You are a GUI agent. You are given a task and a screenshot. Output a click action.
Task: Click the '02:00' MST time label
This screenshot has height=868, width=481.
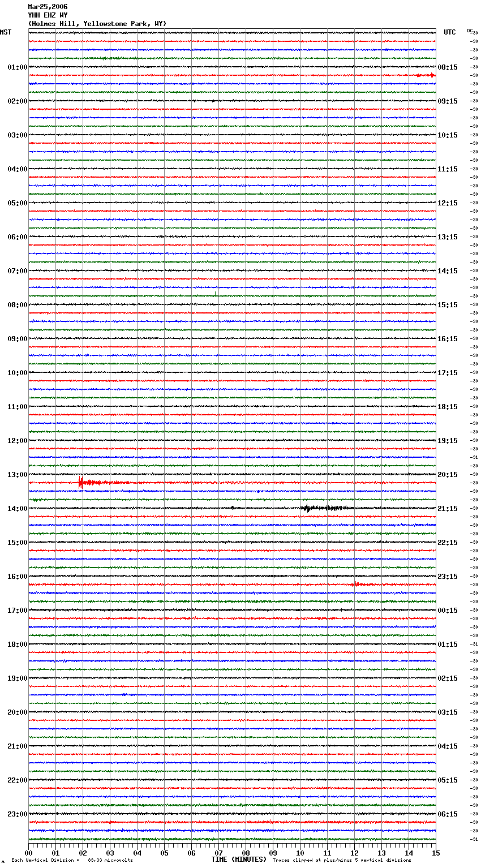[18, 101]
